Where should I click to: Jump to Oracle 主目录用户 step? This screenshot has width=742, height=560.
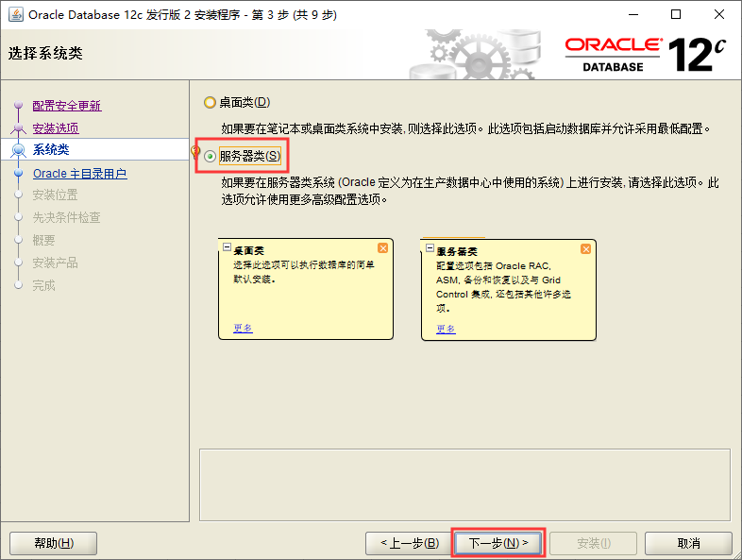pyautogui.click(x=79, y=174)
